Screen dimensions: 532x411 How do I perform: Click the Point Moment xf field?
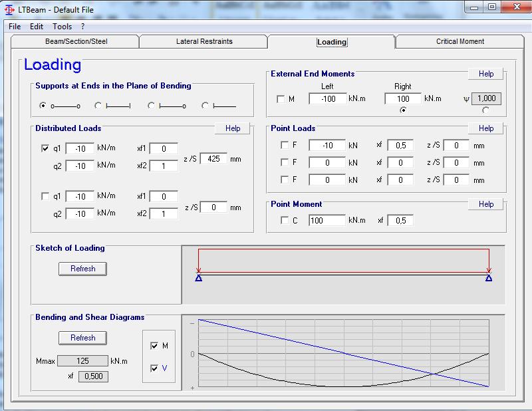click(400, 221)
